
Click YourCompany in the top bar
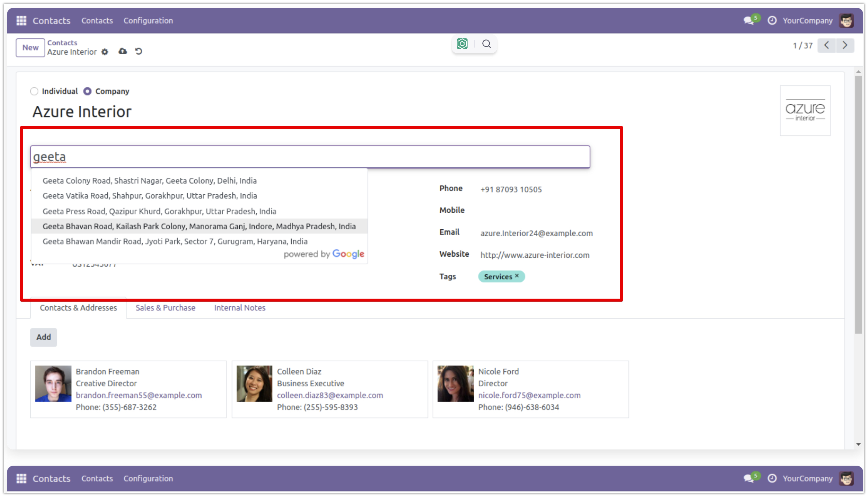click(808, 21)
